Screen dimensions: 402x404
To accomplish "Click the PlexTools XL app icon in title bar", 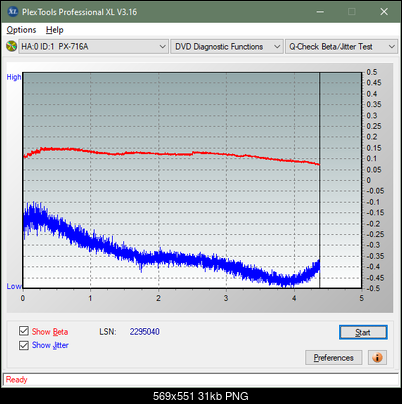I will click(12, 12).
